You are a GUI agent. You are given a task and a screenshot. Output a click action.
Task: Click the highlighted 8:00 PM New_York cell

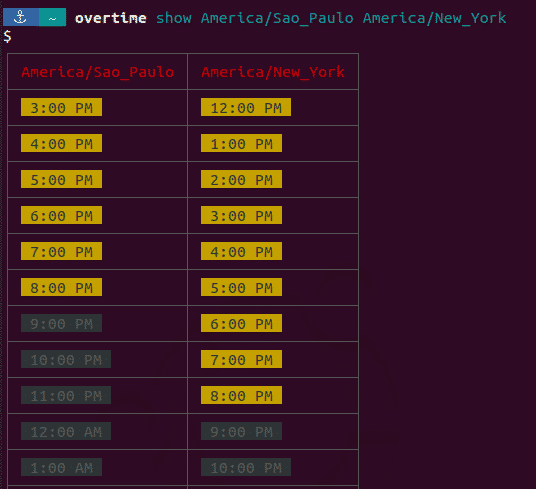point(242,395)
